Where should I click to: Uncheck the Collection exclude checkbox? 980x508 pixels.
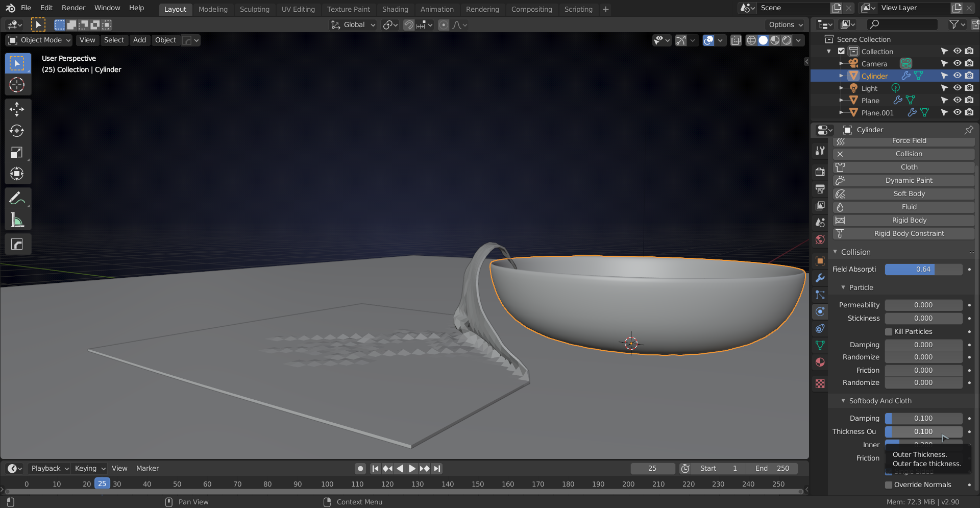[x=841, y=51]
